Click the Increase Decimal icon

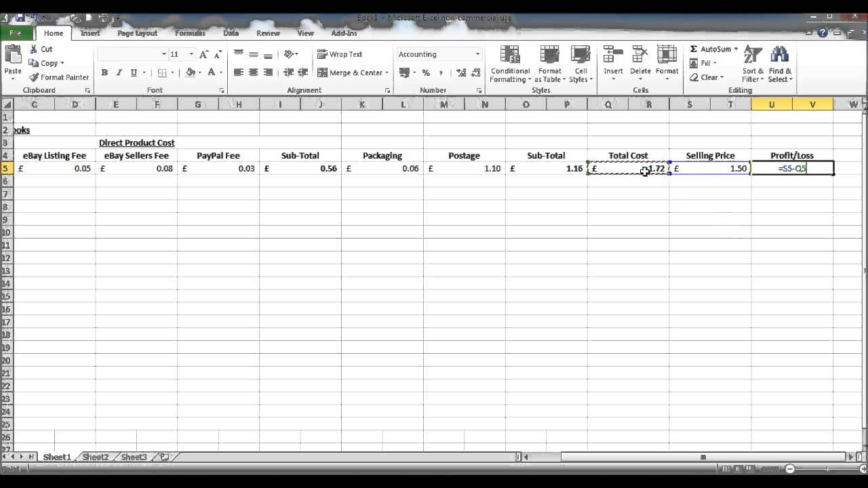[x=462, y=71]
